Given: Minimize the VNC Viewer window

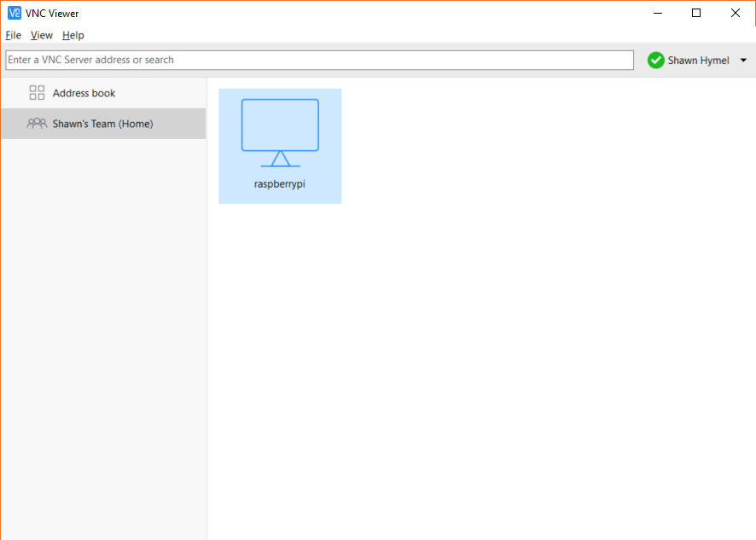Looking at the screenshot, I should pos(658,13).
